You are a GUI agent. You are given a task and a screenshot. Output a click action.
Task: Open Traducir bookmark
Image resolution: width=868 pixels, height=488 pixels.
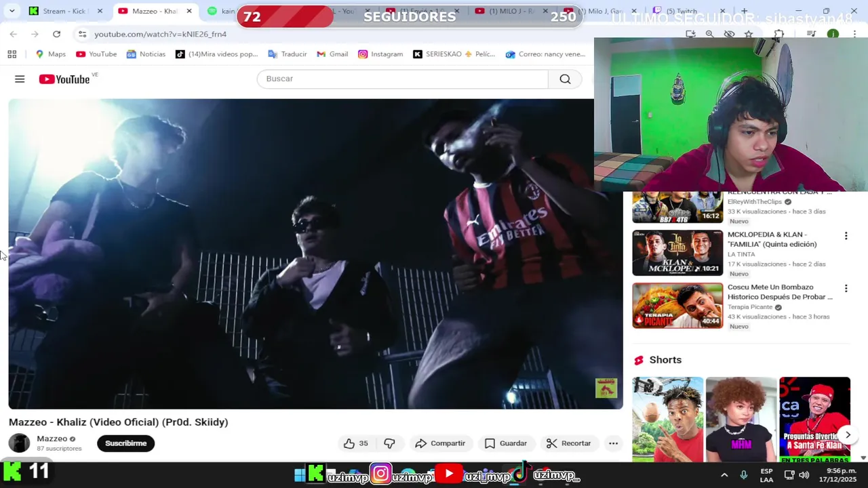(x=288, y=54)
